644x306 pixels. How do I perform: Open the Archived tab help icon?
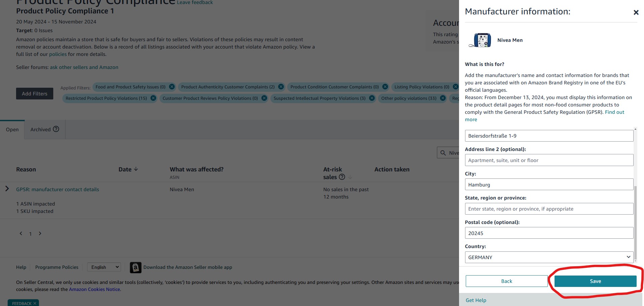tap(56, 129)
